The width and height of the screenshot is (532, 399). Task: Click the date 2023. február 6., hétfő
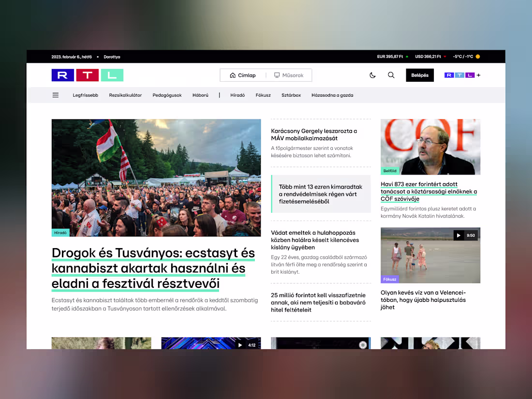coord(72,57)
